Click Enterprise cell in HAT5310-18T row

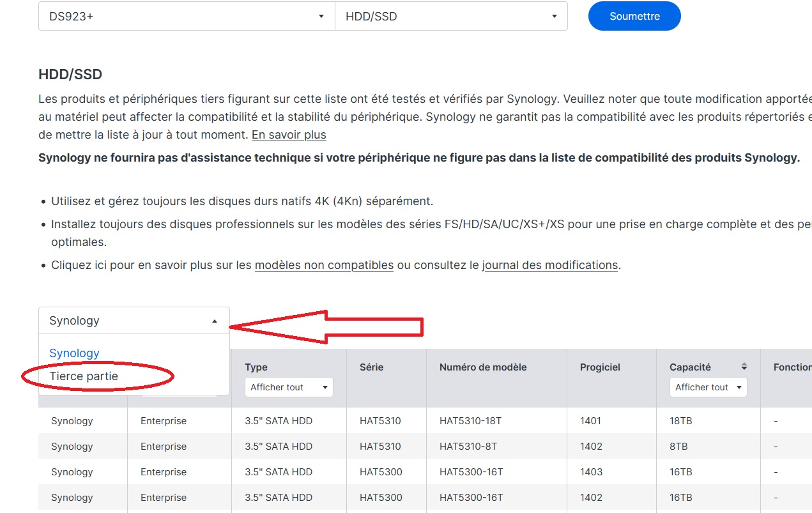164,421
